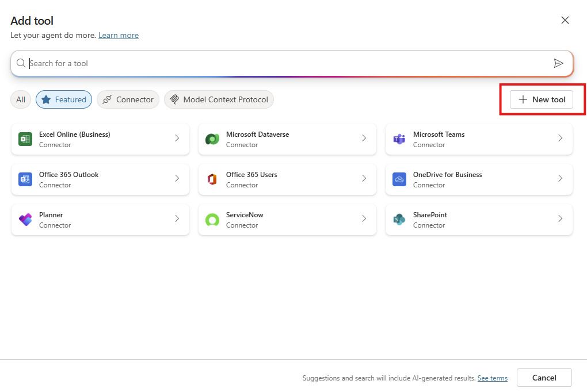Click the Office 365 Outlook icon
This screenshot has height=392, width=587.
tap(25, 179)
